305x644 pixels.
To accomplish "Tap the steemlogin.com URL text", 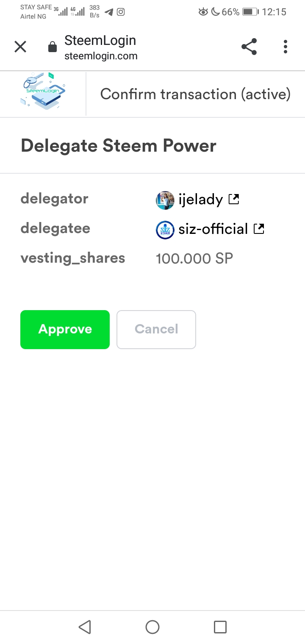I will (101, 56).
